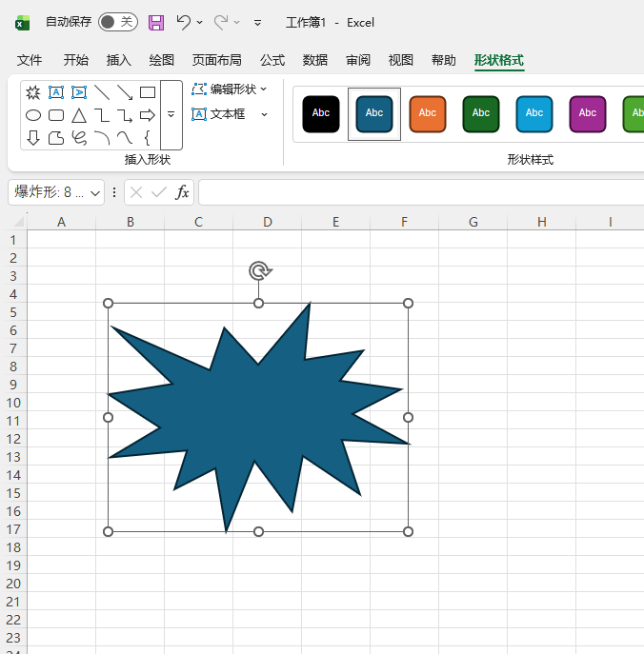Click the Undo arrow icon

pos(183,22)
